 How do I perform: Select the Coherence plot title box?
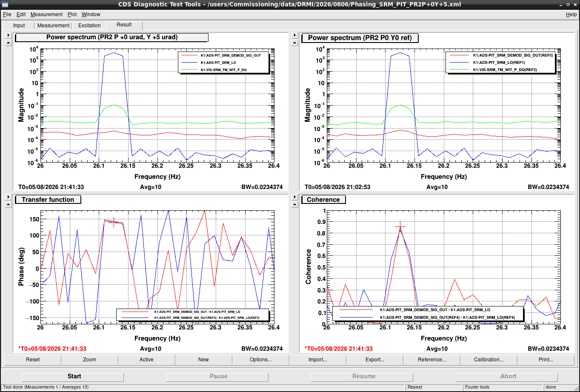[x=323, y=200]
